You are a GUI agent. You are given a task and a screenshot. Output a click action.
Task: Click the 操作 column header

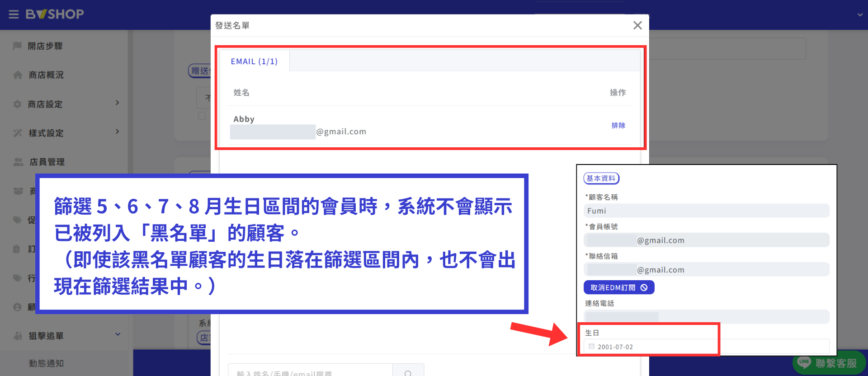618,93
